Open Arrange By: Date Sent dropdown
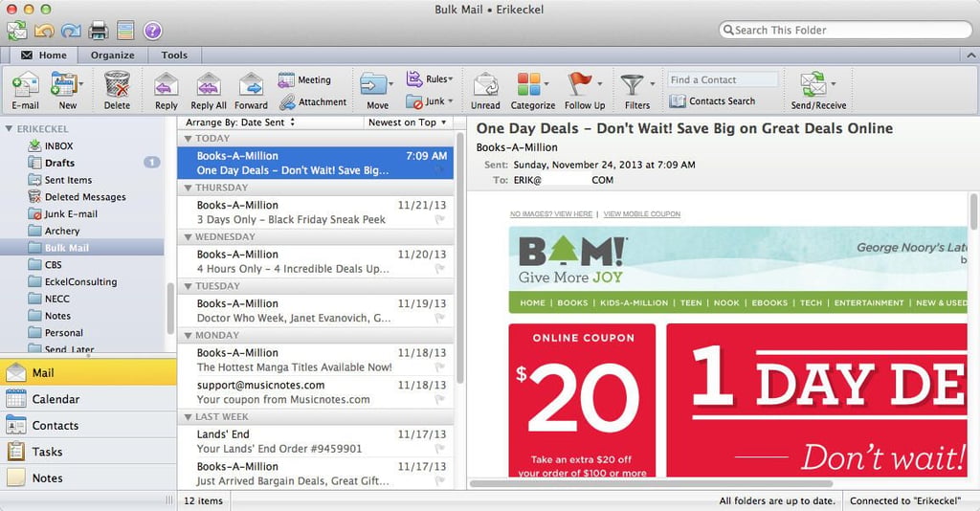 [x=240, y=122]
